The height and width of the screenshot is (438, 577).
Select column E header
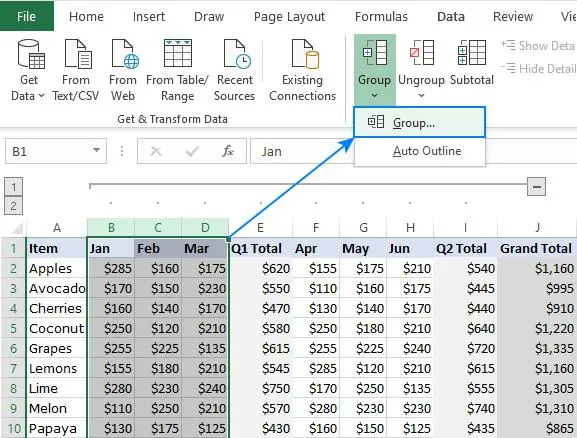tap(260, 227)
